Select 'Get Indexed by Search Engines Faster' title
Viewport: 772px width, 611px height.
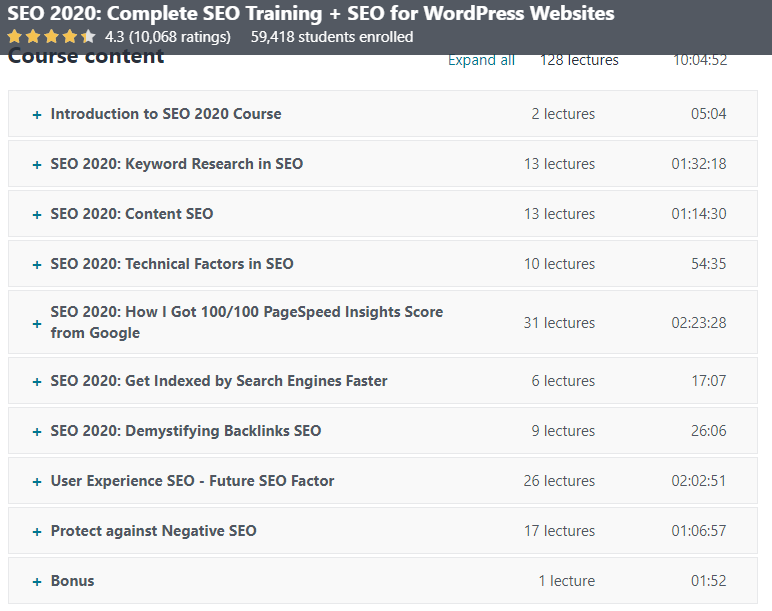point(219,381)
